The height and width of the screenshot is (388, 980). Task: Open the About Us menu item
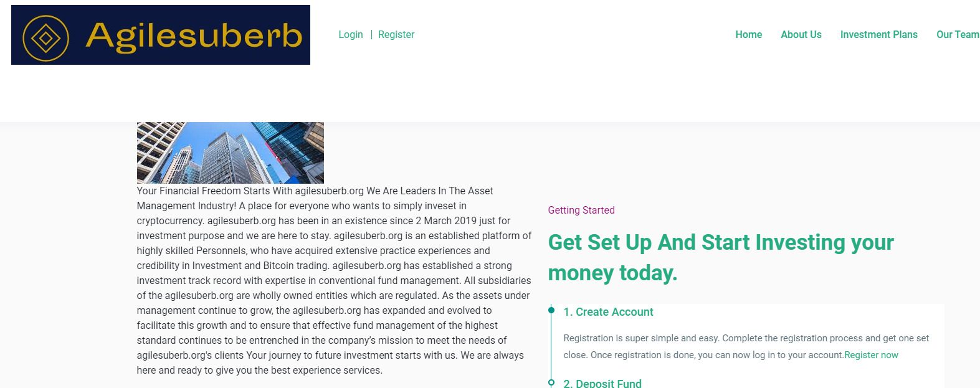(x=801, y=35)
